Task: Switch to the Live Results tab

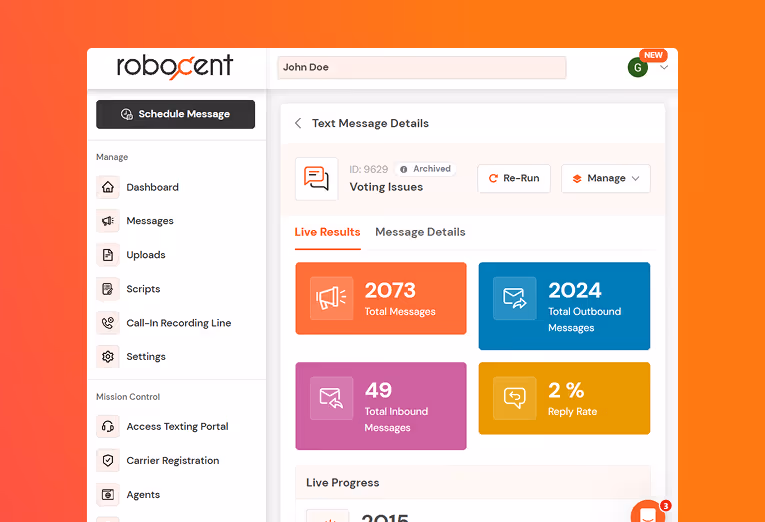Action: (327, 232)
